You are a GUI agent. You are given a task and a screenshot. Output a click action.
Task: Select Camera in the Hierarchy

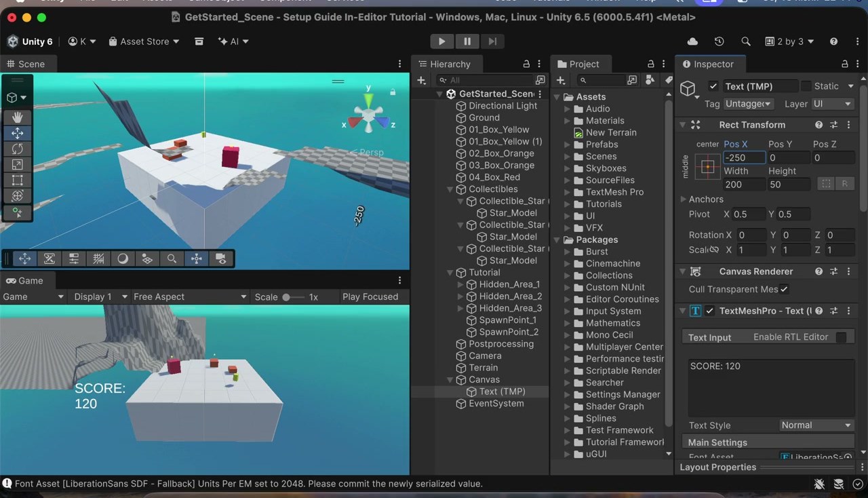485,356
